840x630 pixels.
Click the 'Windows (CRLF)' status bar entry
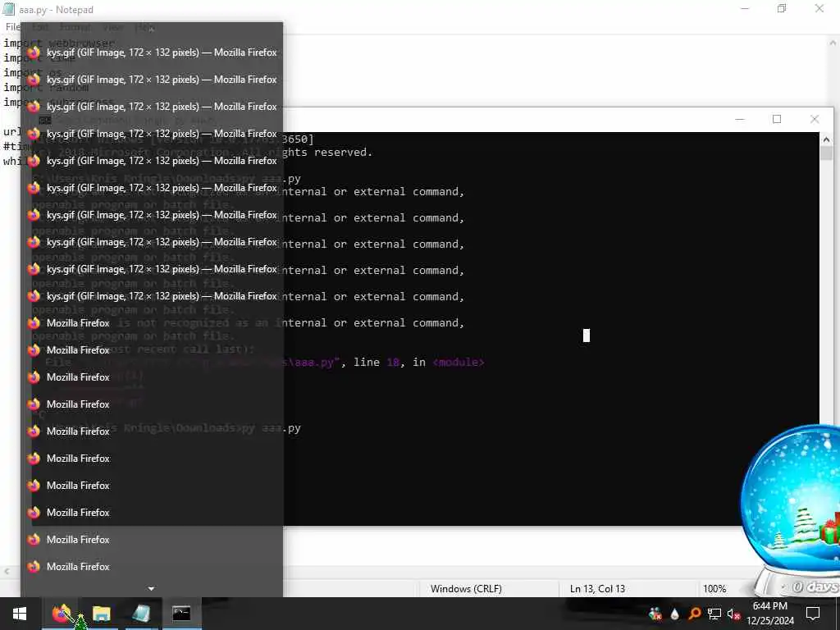click(x=466, y=589)
